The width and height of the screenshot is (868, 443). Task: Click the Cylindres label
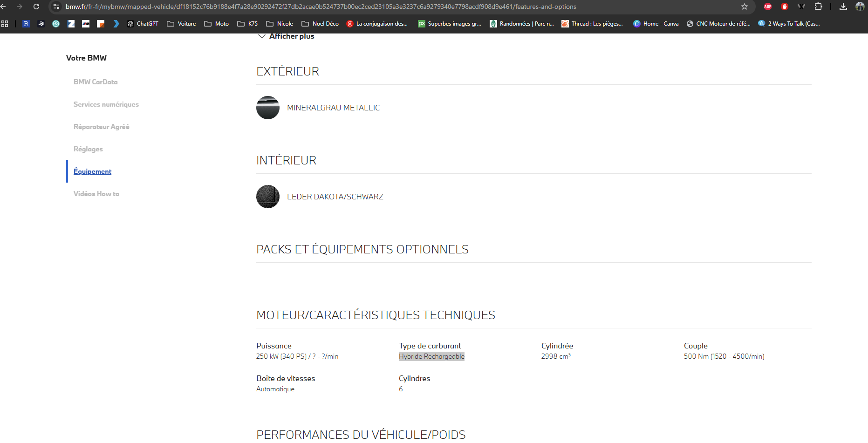coord(414,378)
